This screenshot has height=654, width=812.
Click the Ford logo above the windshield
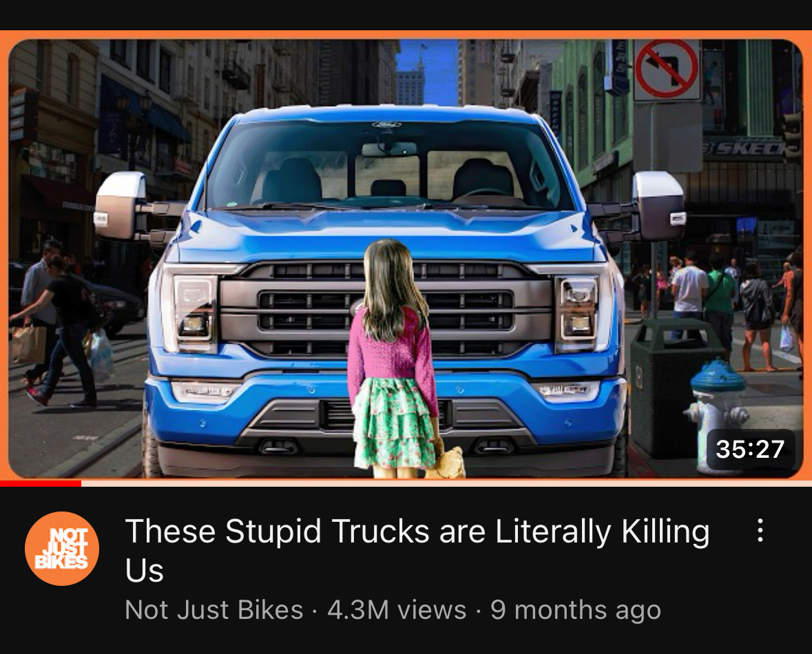coord(386,125)
